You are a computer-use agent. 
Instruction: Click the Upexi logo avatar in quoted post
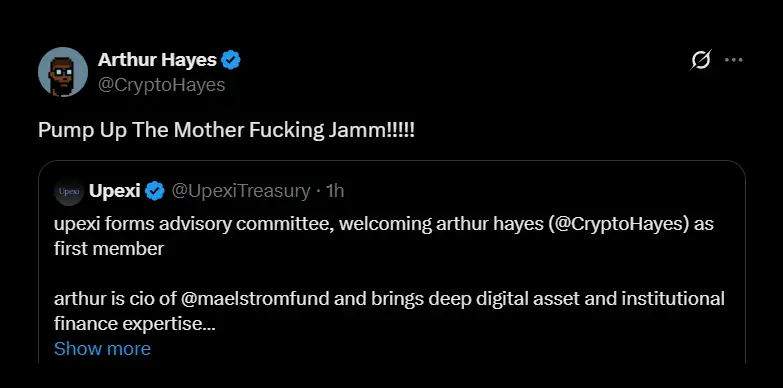tap(68, 191)
